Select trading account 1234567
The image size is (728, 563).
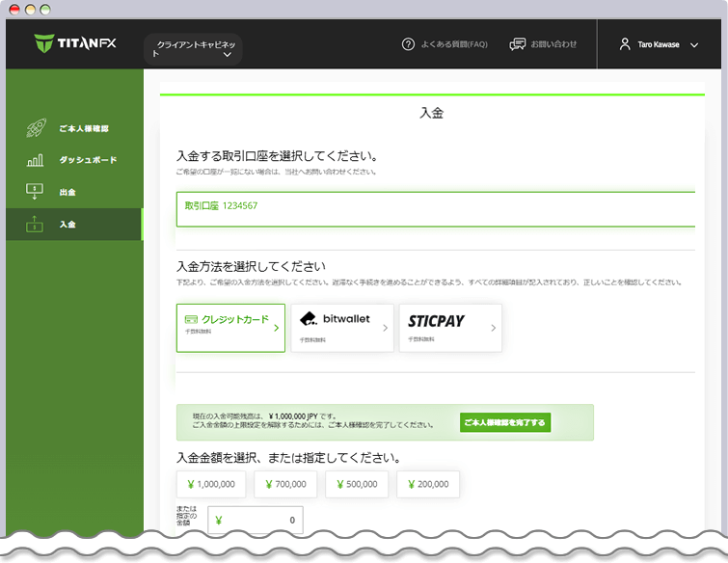click(436, 209)
